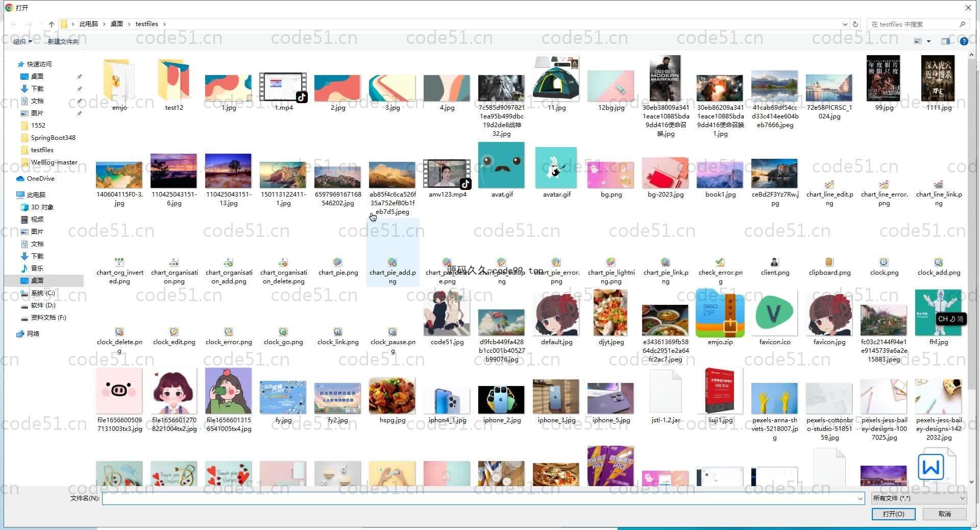
Task: Select the default.jpg thumbnail
Action: [x=556, y=314]
